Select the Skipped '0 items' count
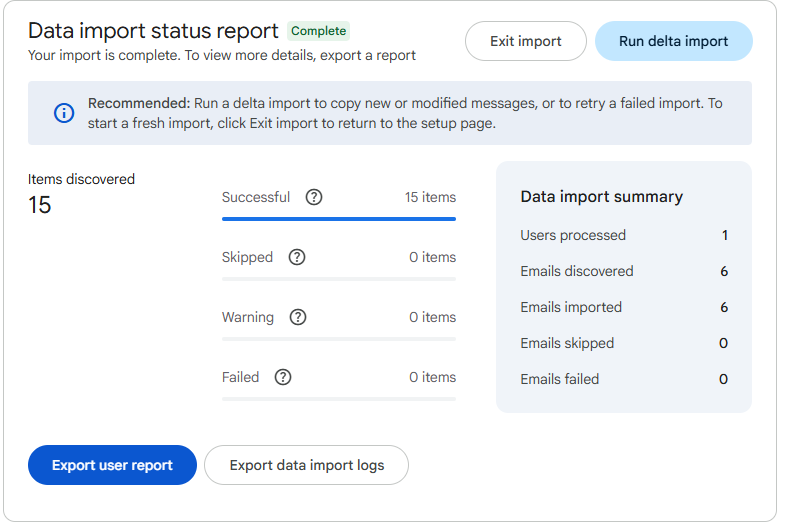The width and height of the screenshot is (794, 528). [432, 257]
